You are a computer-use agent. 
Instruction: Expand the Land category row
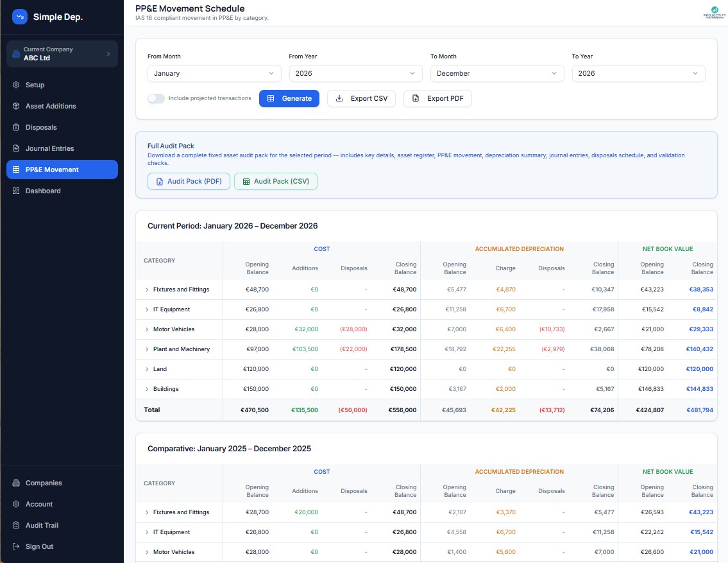point(147,369)
